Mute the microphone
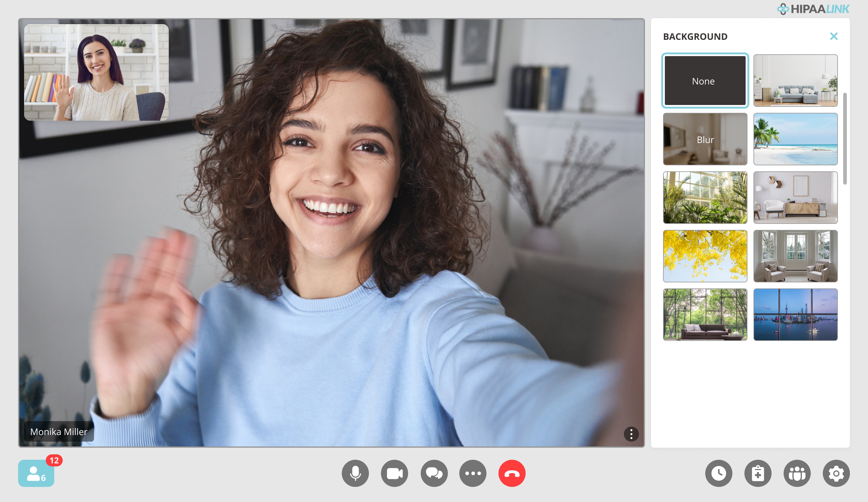Viewport: 868px width, 502px height. point(355,473)
